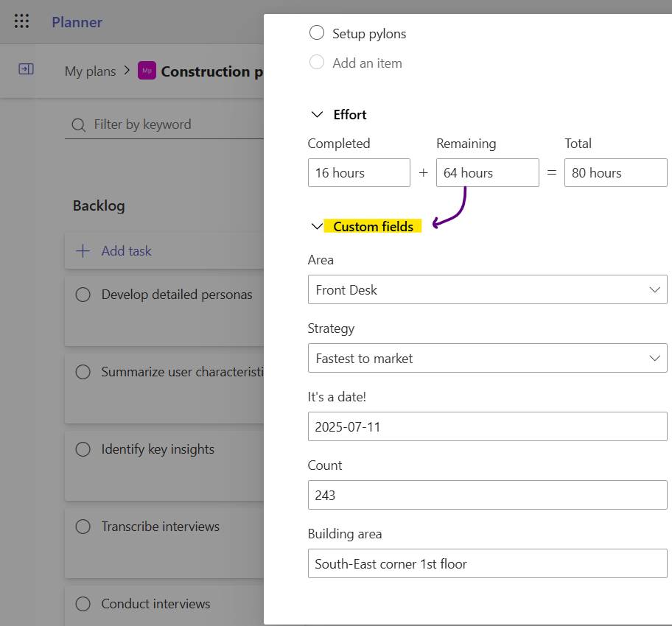The image size is (672, 626).
Task: Click the Planner app title
Action: [x=77, y=22]
